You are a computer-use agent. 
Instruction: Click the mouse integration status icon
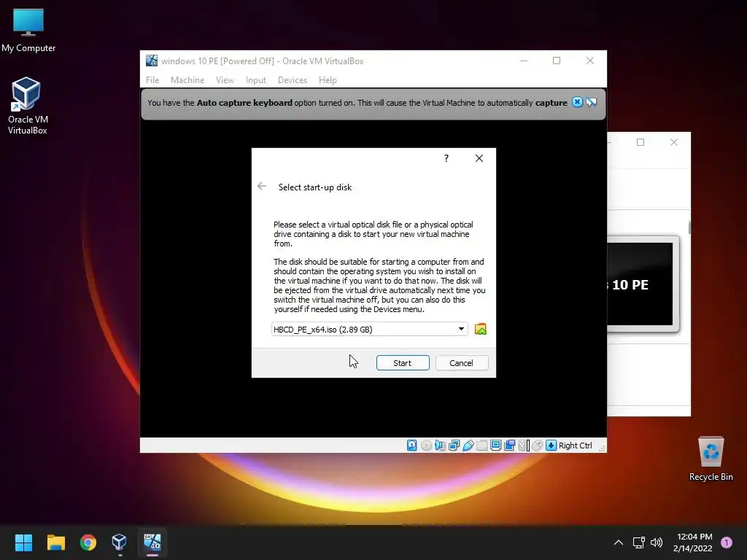tap(538, 446)
